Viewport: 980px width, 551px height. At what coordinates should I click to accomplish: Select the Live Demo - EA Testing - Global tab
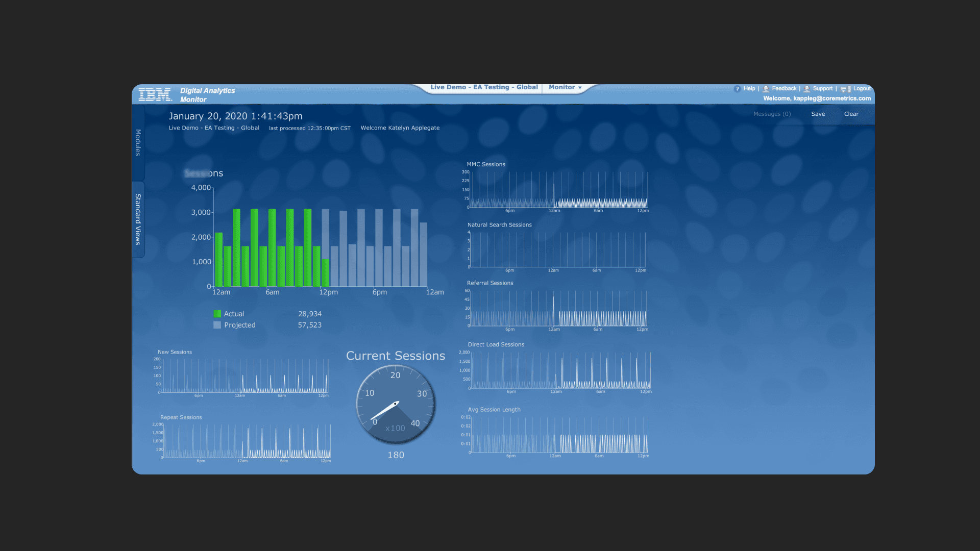[x=484, y=87]
